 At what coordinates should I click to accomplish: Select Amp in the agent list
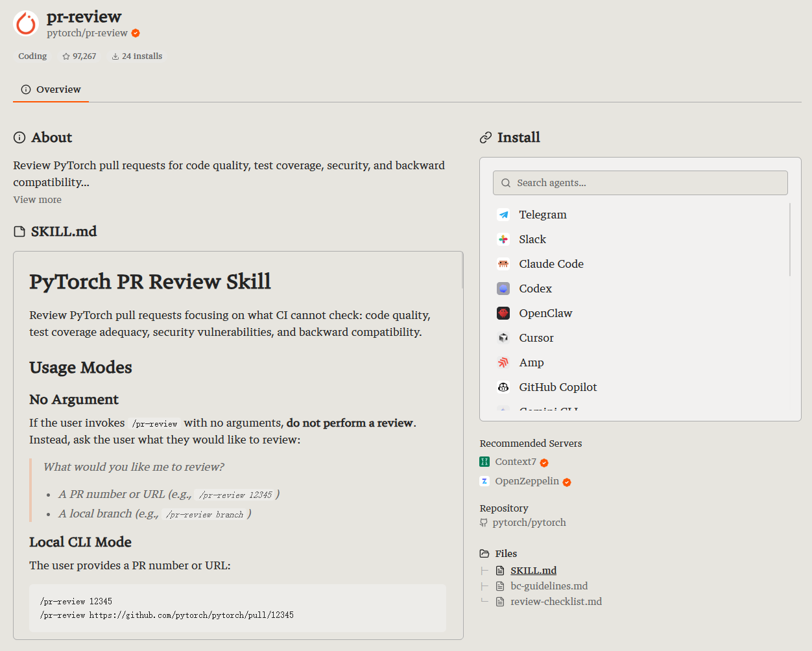point(640,362)
